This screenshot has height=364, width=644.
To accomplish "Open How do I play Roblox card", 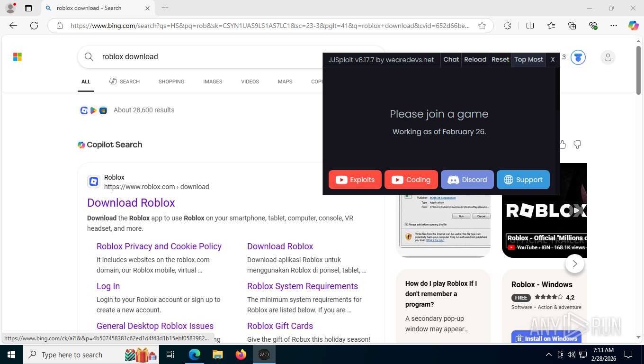I will (443, 306).
